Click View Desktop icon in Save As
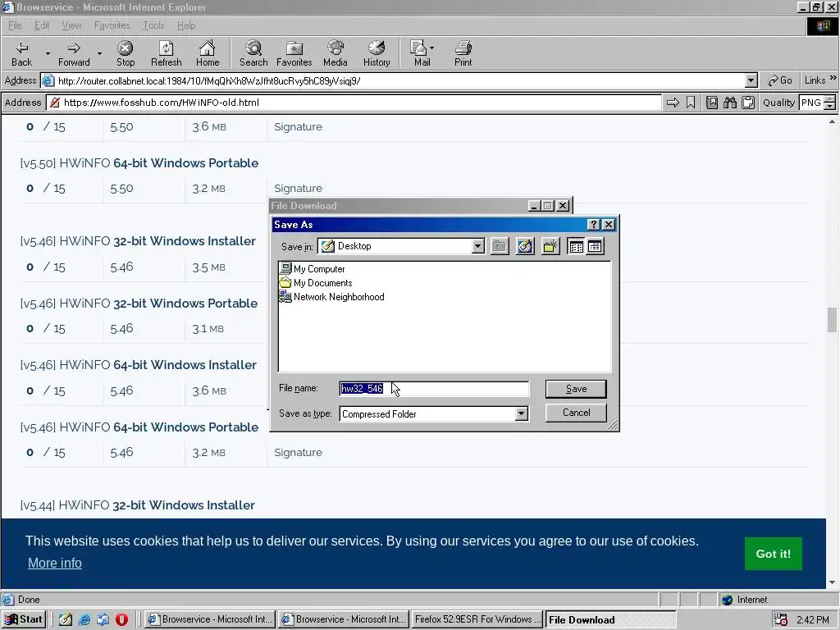This screenshot has height=630, width=840. 525,246
